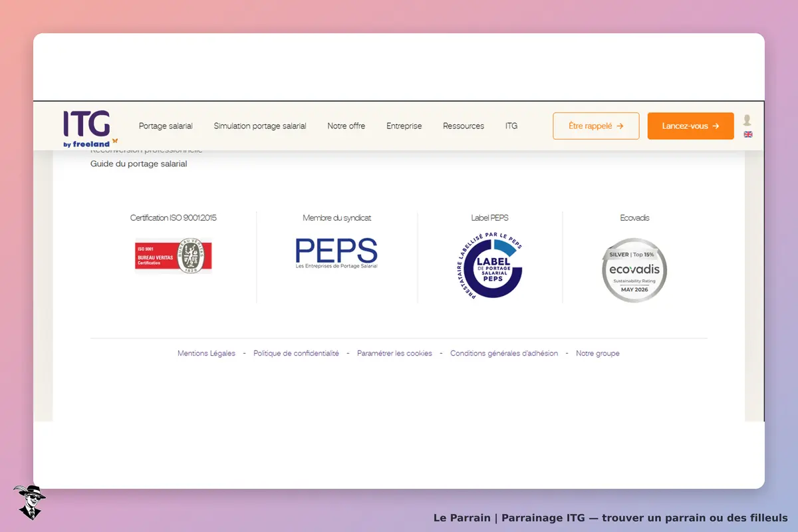Open Simulation portage salarial menu item

point(260,126)
